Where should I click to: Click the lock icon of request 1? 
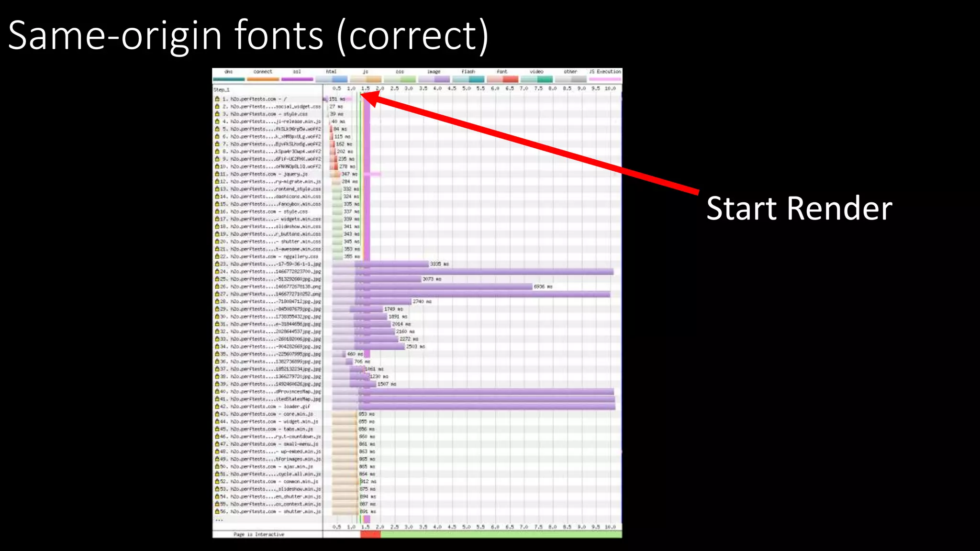[217, 99]
